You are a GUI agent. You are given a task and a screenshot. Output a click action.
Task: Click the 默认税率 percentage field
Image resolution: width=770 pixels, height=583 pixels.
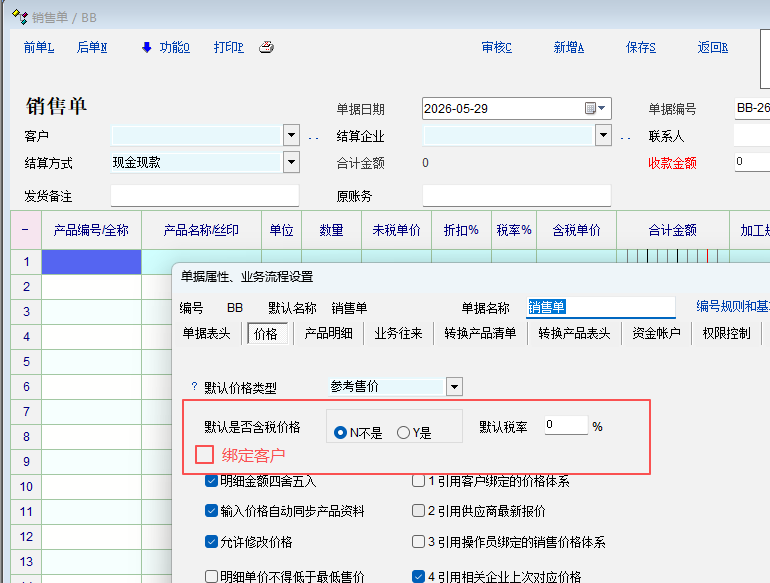pos(566,425)
